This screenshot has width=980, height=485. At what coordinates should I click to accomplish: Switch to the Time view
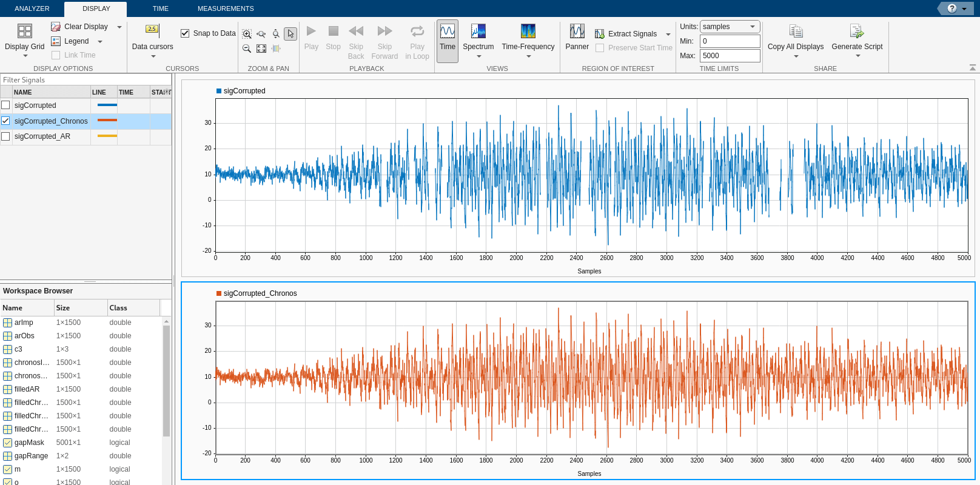448,41
